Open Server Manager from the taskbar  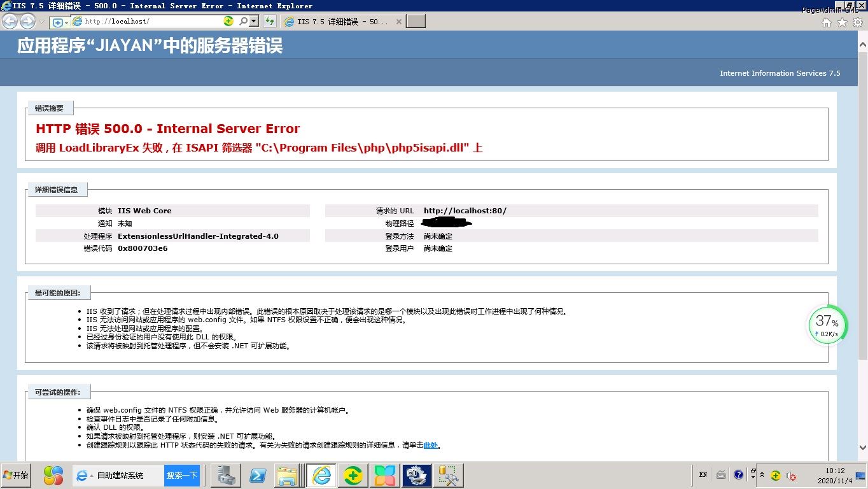(x=227, y=476)
